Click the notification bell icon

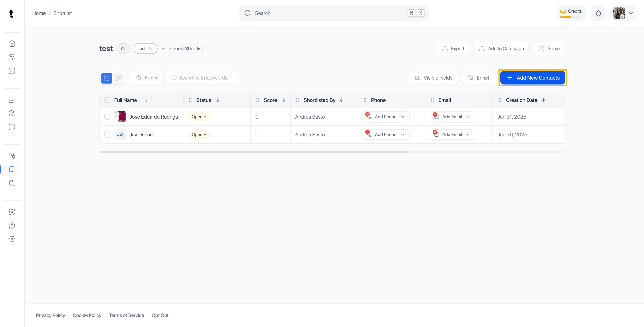(598, 13)
